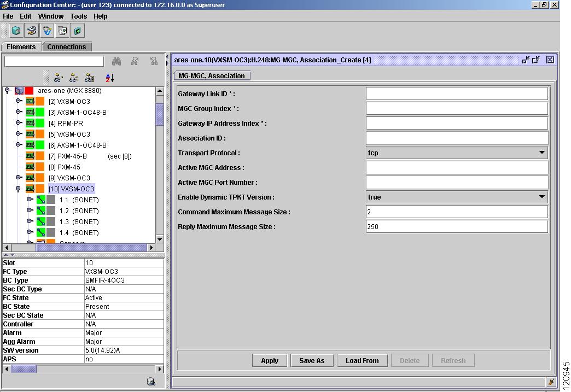Close the Association_Create panel
The width and height of the screenshot is (571, 392).
point(550,60)
